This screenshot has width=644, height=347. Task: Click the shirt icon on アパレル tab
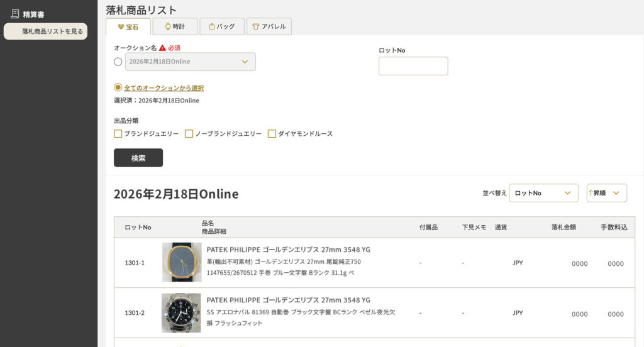point(256,26)
